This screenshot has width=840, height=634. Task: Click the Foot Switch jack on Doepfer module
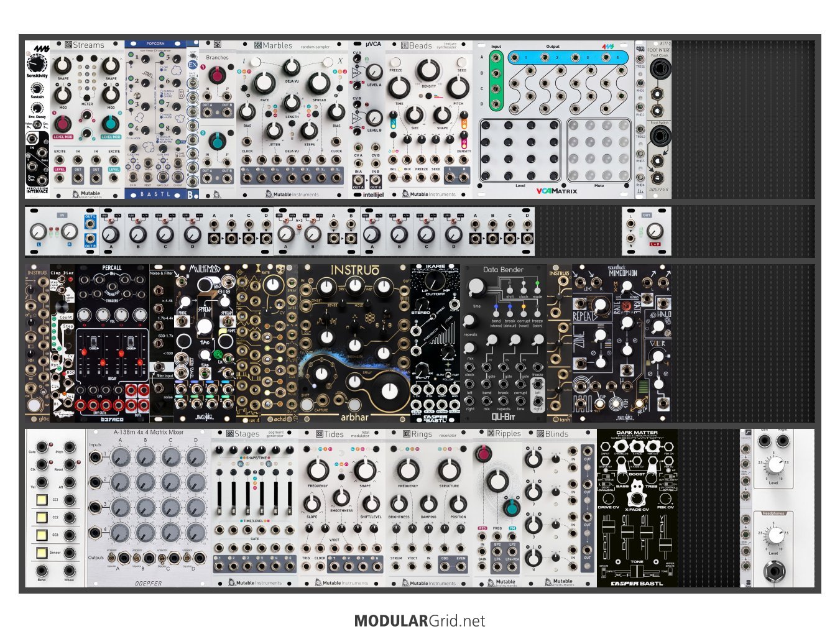click(x=659, y=136)
